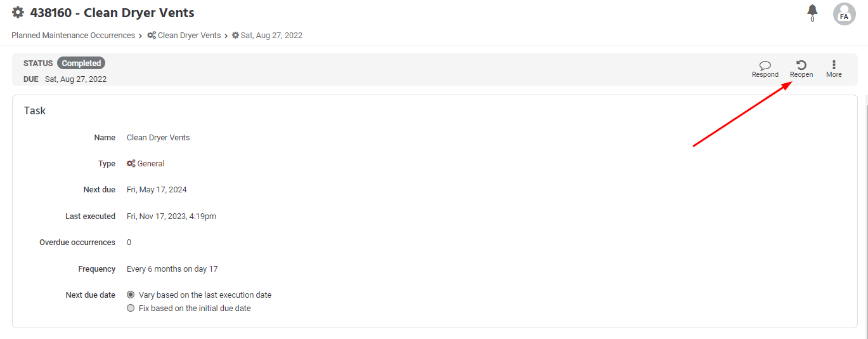Select Vary based on last execution date
This screenshot has width=868, height=339.
coord(131,295)
